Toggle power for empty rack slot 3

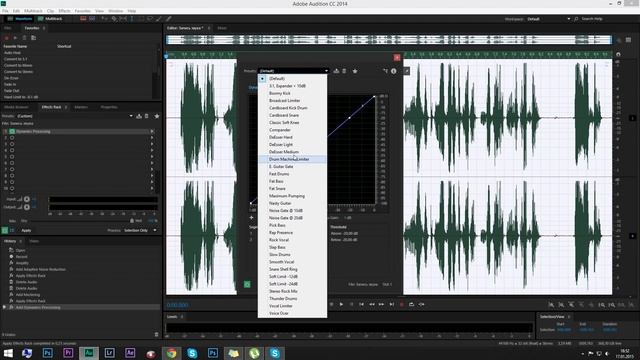[x=12, y=144]
